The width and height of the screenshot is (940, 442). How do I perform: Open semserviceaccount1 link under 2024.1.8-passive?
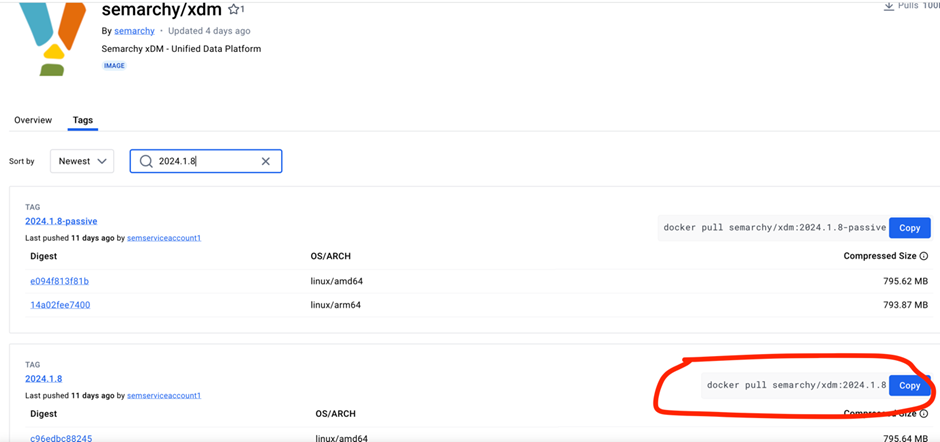pyautogui.click(x=164, y=238)
